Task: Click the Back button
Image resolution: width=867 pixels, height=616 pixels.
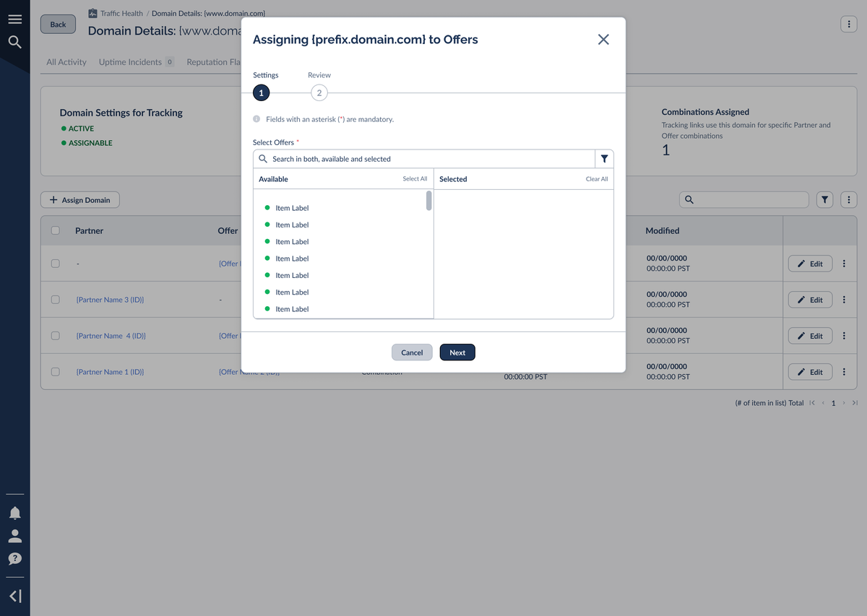Action: click(x=58, y=24)
